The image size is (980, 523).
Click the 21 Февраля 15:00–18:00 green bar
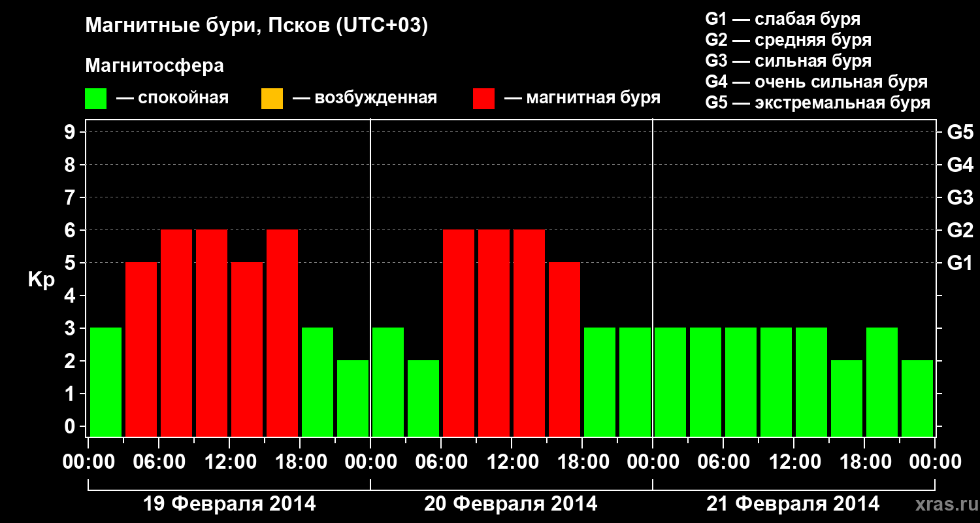(x=847, y=398)
